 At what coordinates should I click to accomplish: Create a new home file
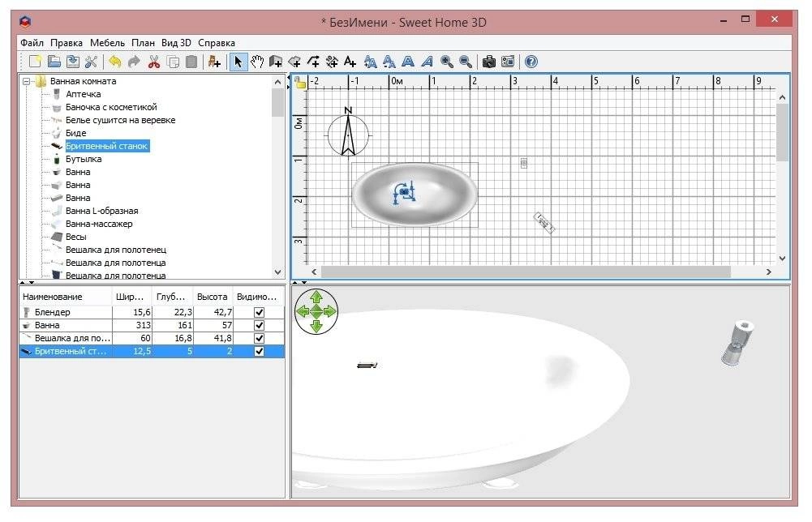click(35, 62)
